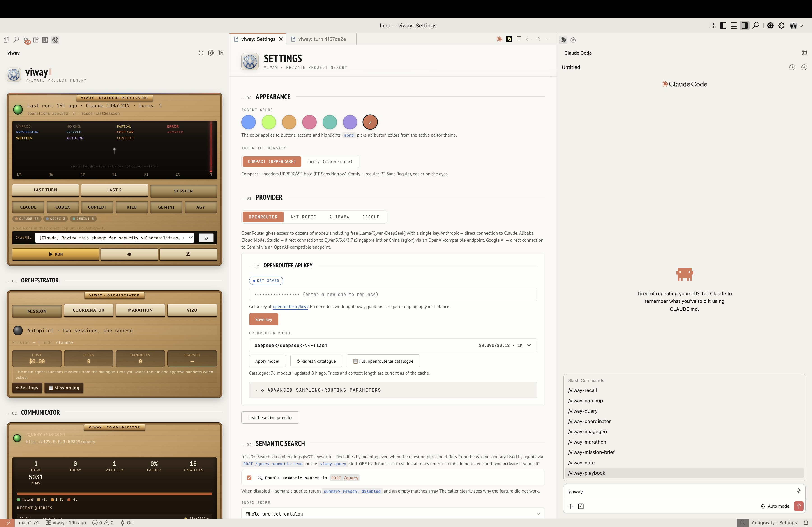This screenshot has width=812, height=527.
Task: Test the active provider
Action: click(270, 418)
